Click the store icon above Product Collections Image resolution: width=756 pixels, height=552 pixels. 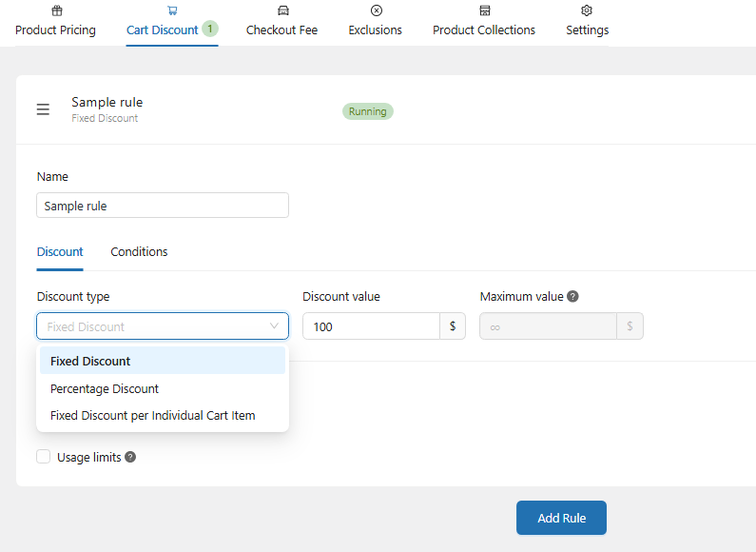tap(485, 10)
